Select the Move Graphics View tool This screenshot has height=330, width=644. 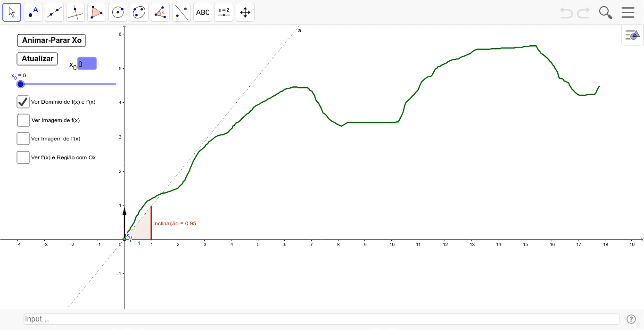click(245, 12)
